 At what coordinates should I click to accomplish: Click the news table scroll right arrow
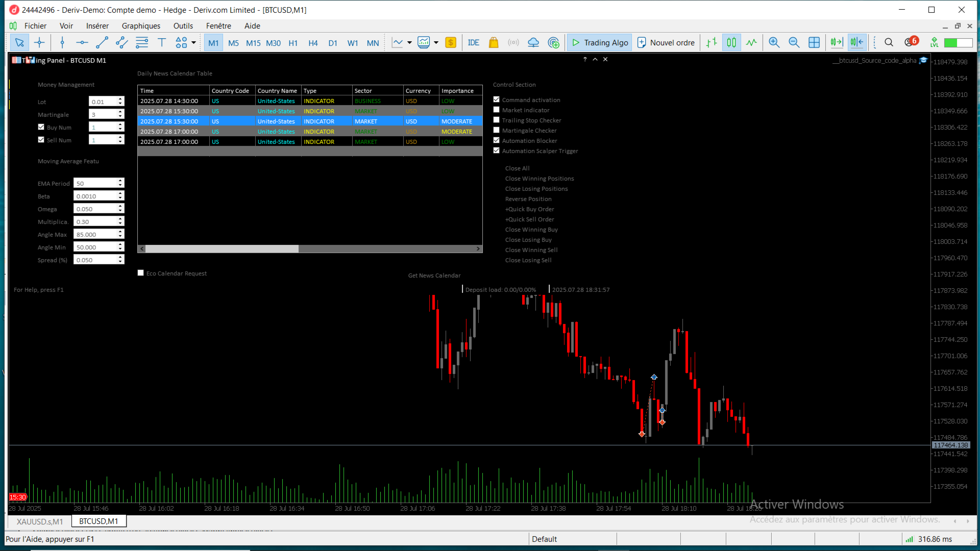tap(478, 249)
